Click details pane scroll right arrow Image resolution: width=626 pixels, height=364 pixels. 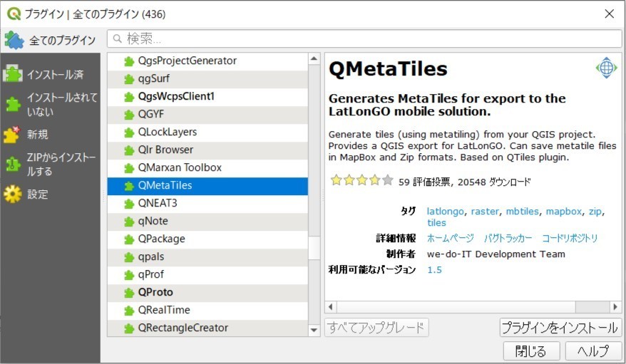[615, 306]
